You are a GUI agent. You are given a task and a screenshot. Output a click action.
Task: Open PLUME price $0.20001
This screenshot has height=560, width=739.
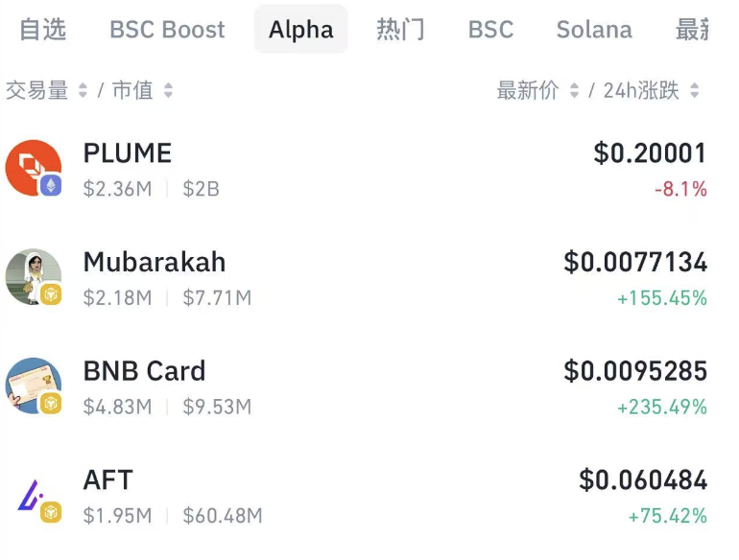click(650, 153)
